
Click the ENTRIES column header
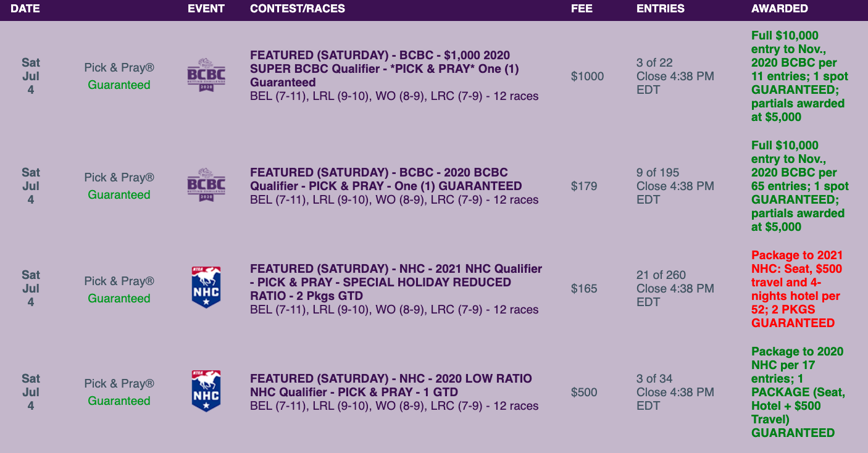(x=661, y=9)
